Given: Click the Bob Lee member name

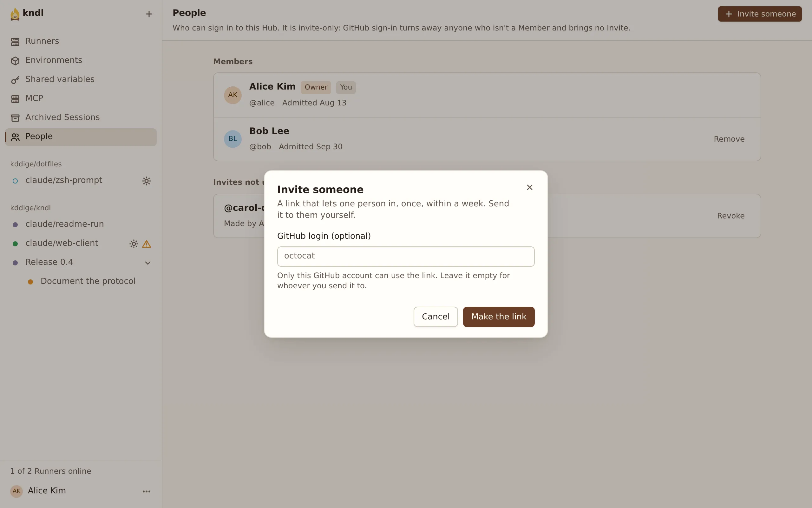Looking at the screenshot, I should [x=269, y=131].
